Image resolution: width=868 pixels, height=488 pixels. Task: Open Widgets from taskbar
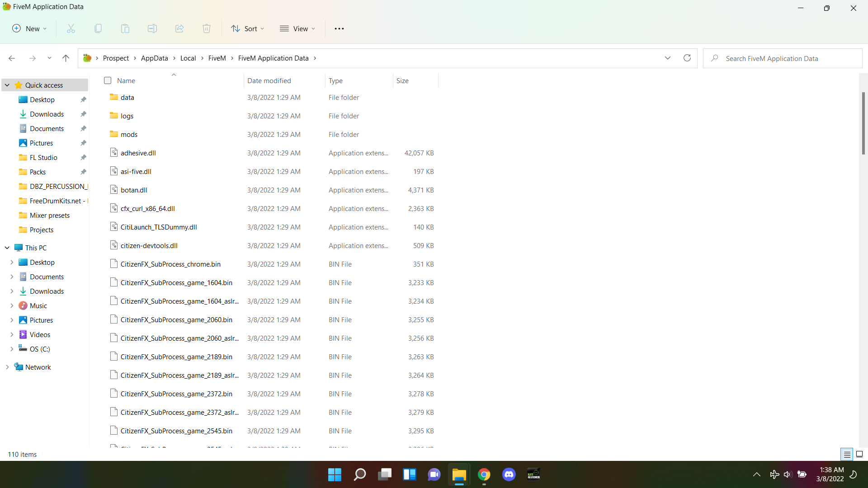click(x=410, y=474)
